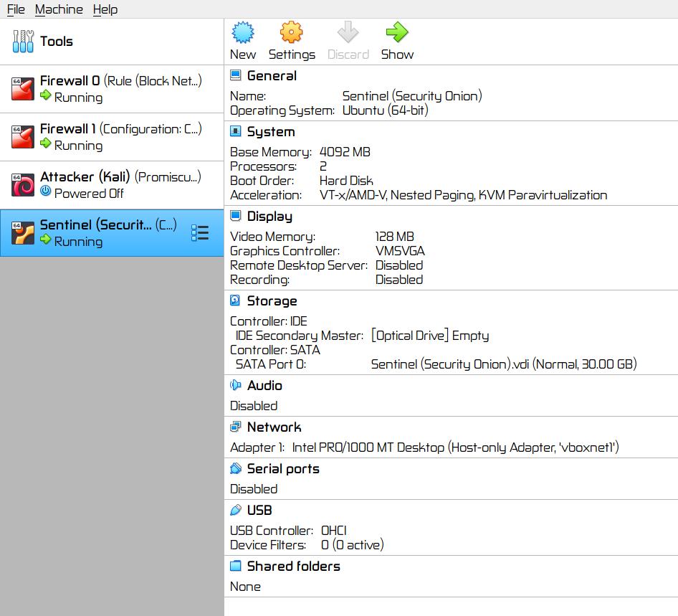Select Firewall 1 virtual machine

click(x=112, y=137)
